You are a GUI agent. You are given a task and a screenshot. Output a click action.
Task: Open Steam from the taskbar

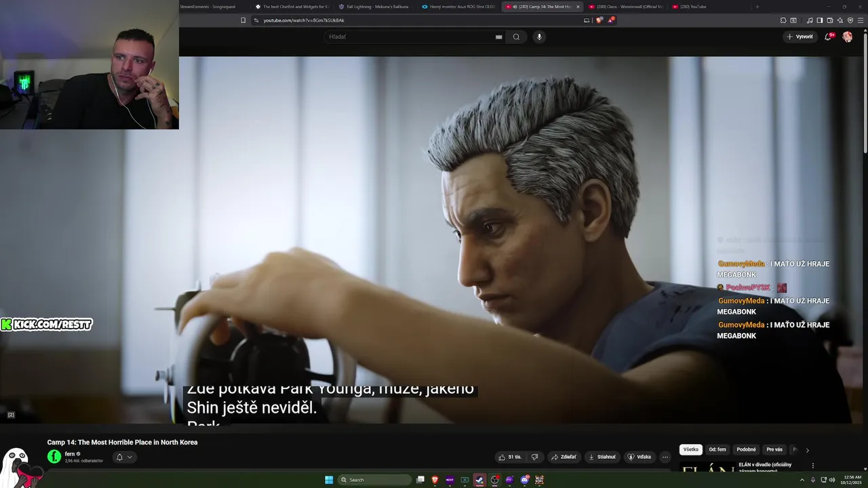pos(479,480)
